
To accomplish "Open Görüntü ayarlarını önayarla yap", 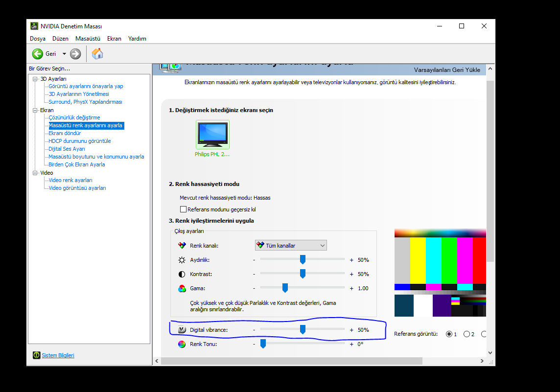I will click(86, 86).
